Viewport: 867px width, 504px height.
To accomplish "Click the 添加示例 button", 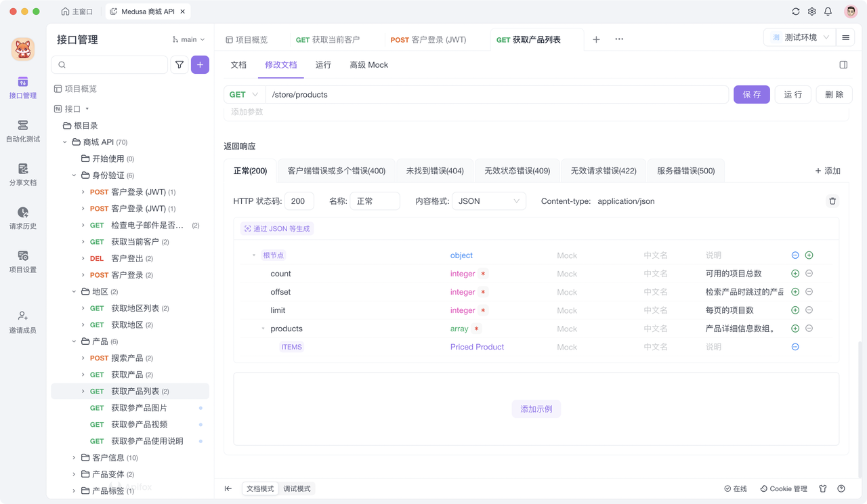I will 536,409.
